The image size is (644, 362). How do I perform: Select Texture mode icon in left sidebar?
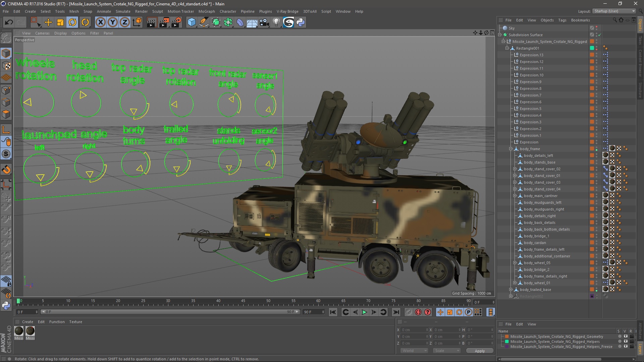pos(6,66)
